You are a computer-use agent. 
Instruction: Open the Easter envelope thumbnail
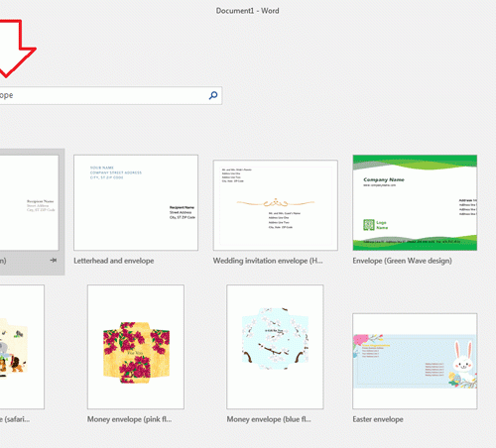(x=415, y=361)
